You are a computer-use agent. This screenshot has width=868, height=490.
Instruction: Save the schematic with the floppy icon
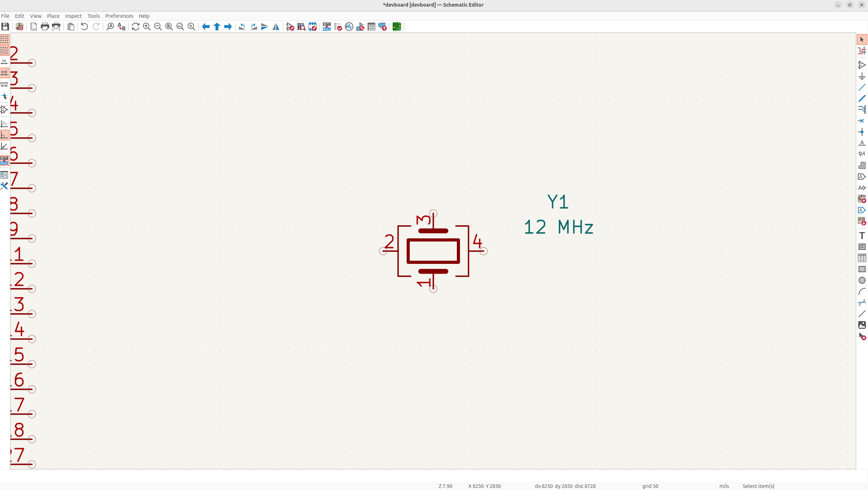pos(5,27)
